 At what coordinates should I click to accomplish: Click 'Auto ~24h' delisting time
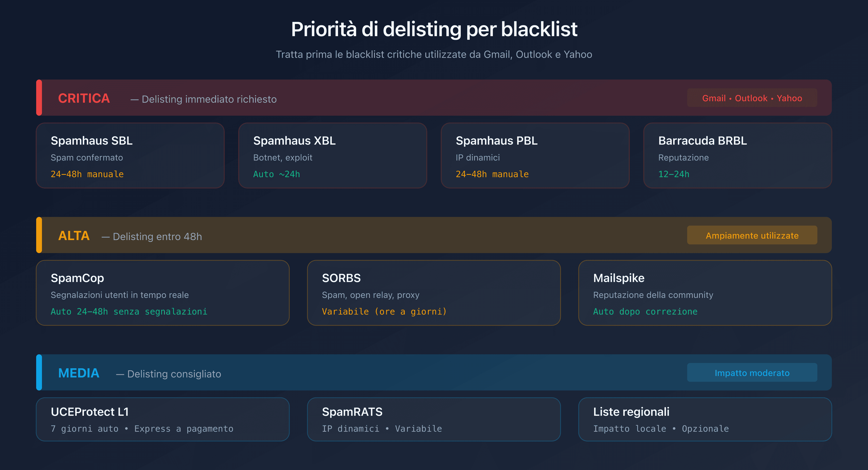click(276, 174)
